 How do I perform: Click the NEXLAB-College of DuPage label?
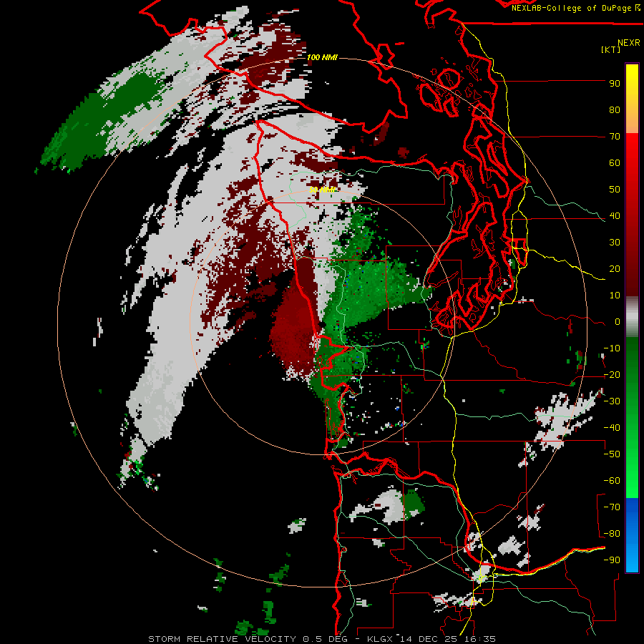point(571,8)
